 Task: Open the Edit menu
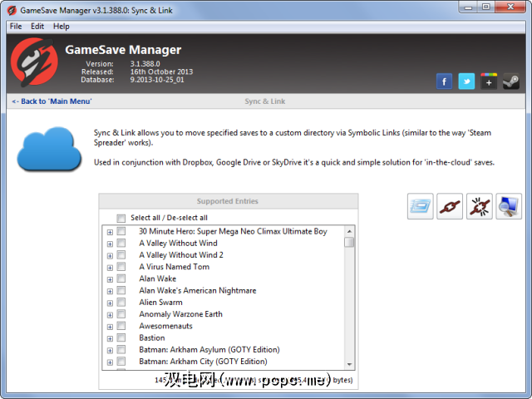coord(37,27)
